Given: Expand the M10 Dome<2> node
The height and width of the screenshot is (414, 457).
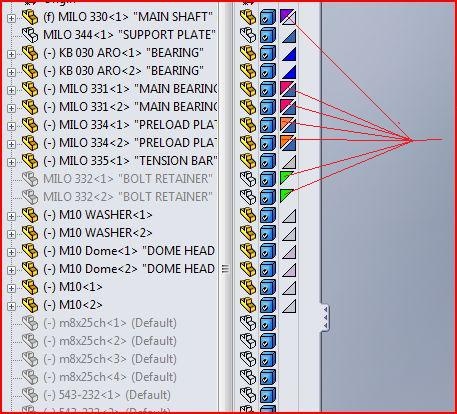Looking at the screenshot, I should (x=11, y=270).
